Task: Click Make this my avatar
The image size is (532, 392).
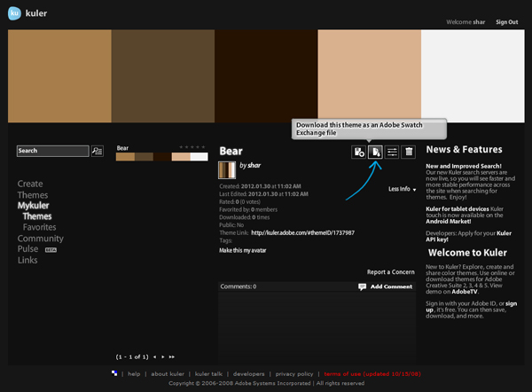Action: tap(243, 250)
